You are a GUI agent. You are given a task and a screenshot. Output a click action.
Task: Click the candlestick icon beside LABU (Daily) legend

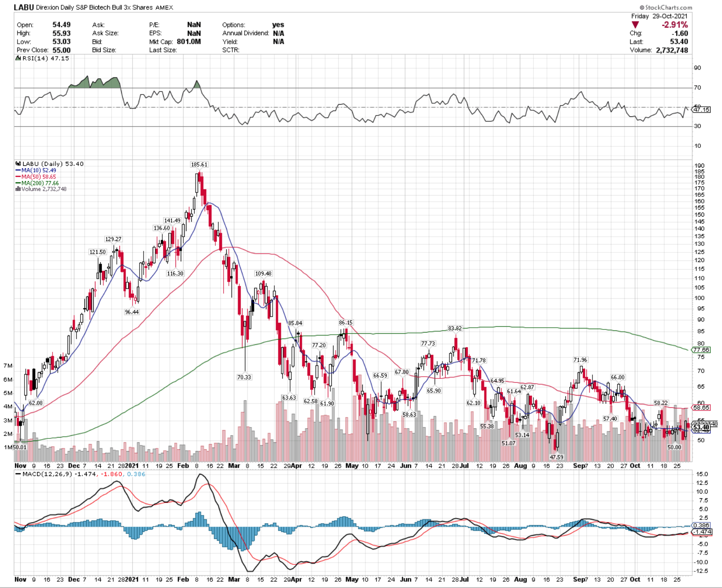tap(18, 164)
